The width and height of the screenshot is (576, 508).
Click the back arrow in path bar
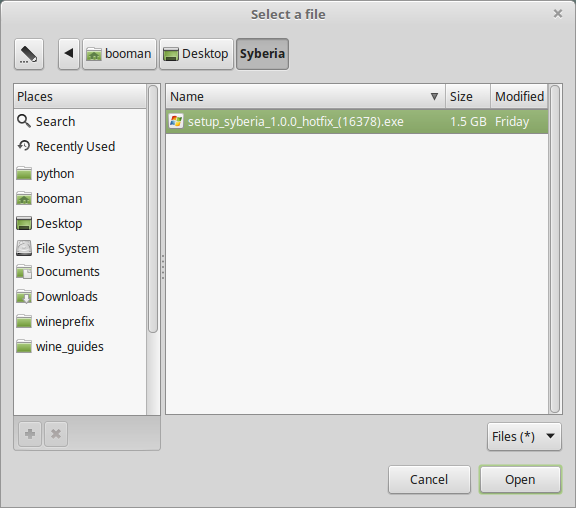(x=69, y=54)
